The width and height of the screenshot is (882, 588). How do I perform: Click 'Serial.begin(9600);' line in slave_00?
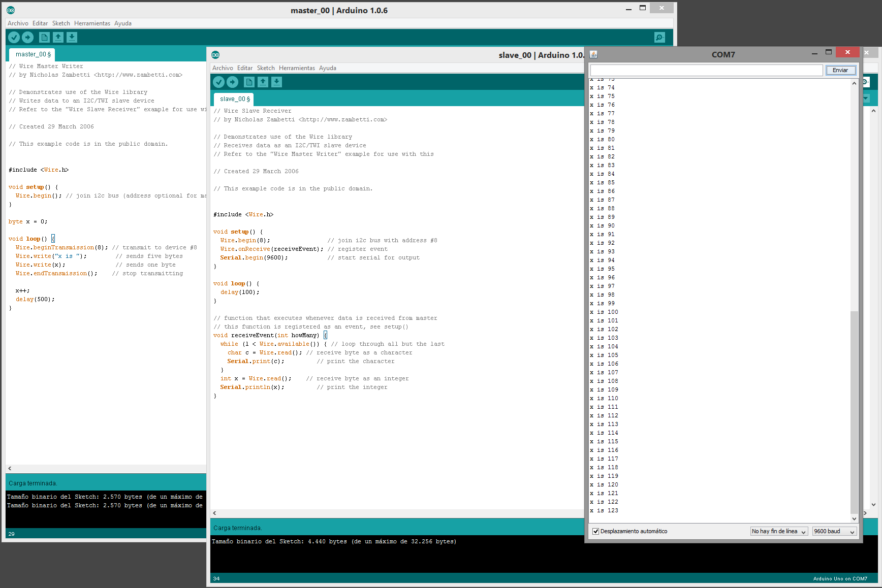(254, 257)
